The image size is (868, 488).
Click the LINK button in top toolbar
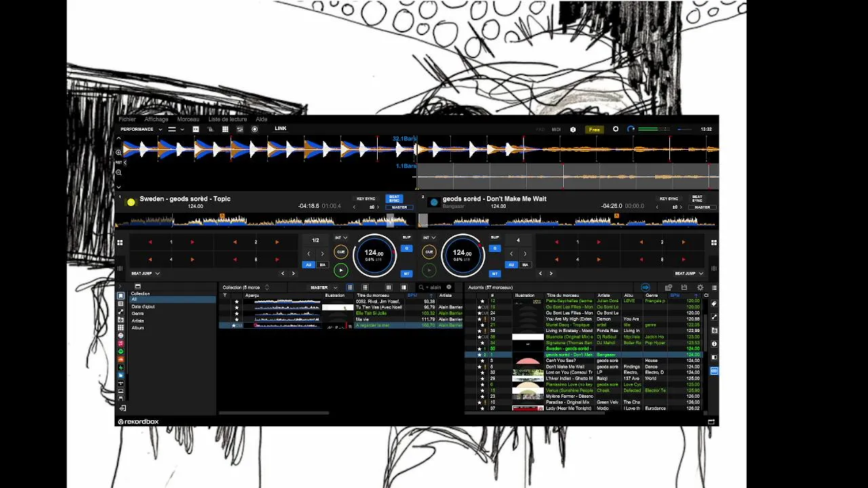point(280,129)
